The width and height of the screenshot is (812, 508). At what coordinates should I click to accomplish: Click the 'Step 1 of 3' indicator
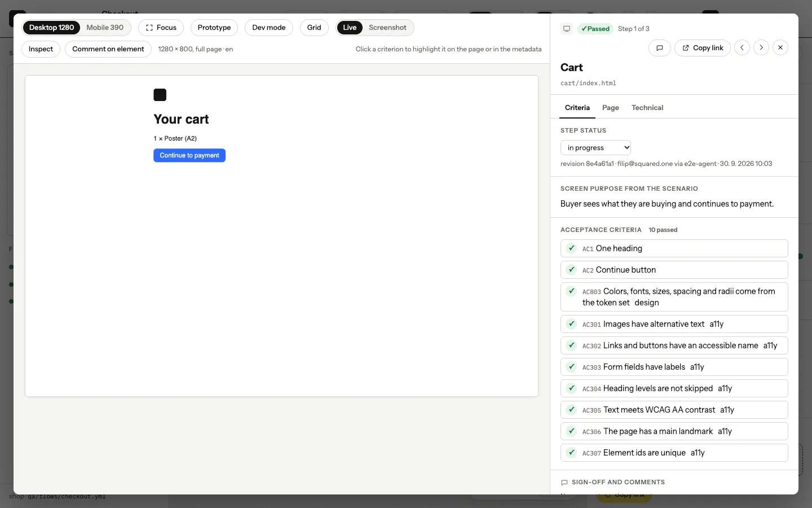click(634, 29)
